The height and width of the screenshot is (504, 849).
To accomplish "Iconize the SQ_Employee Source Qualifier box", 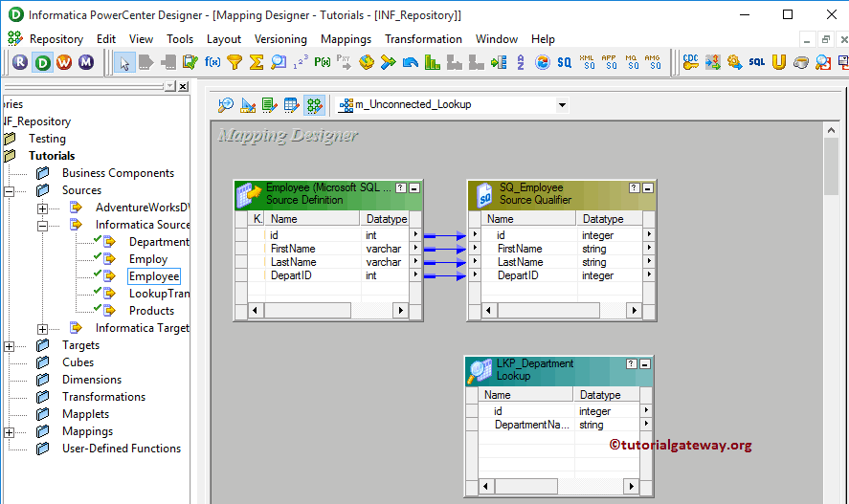I will coord(648,188).
